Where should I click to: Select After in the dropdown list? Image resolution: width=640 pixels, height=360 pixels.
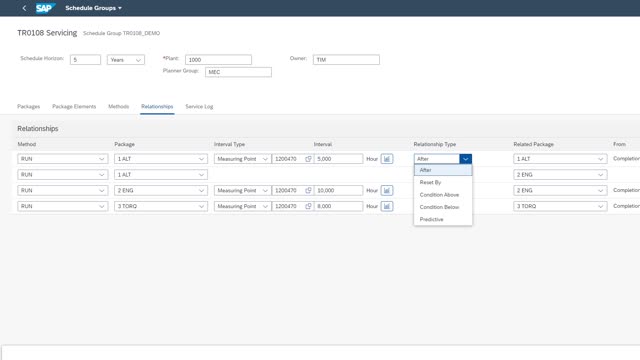tap(443, 170)
